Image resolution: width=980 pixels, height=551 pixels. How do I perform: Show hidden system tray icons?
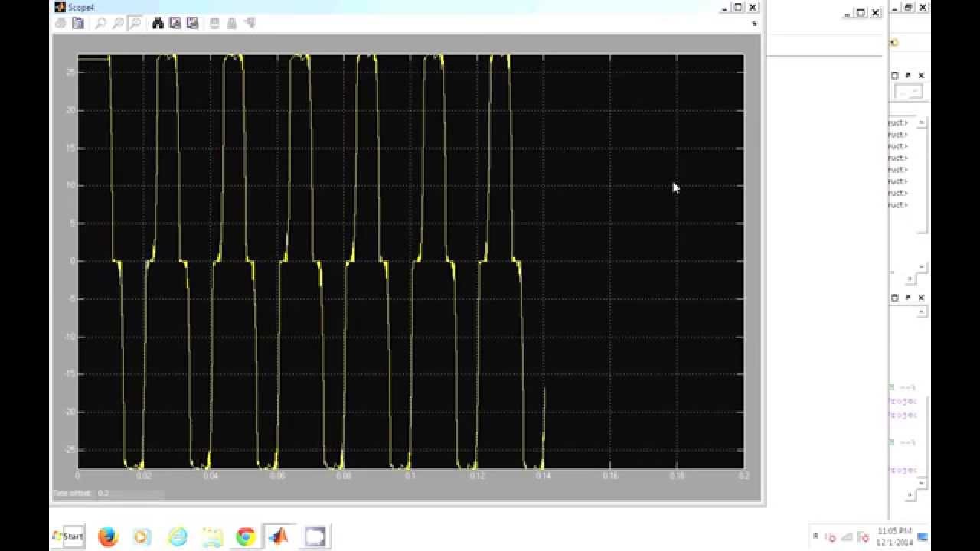(815, 536)
